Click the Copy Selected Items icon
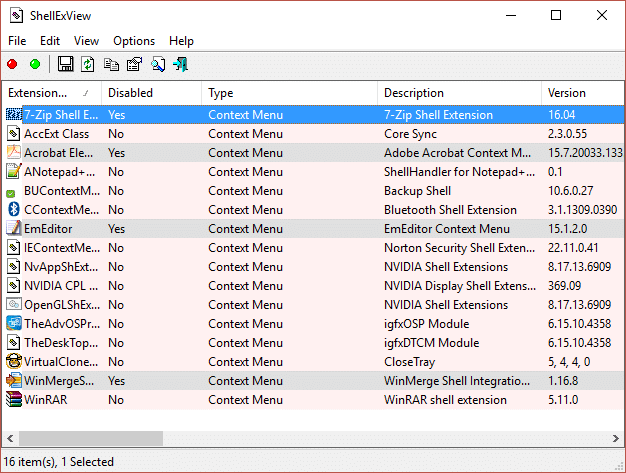The height and width of the screenshot is (473, 626). (111, 65)
